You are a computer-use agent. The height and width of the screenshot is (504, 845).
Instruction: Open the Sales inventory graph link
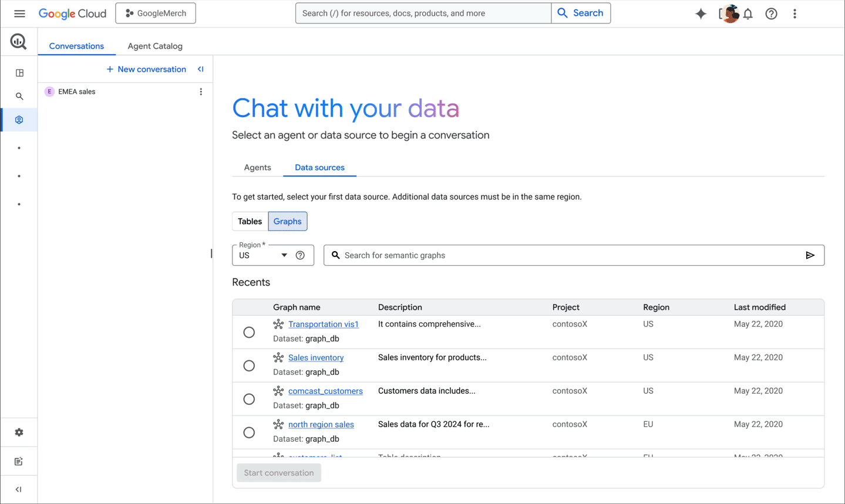pos(316,357)
